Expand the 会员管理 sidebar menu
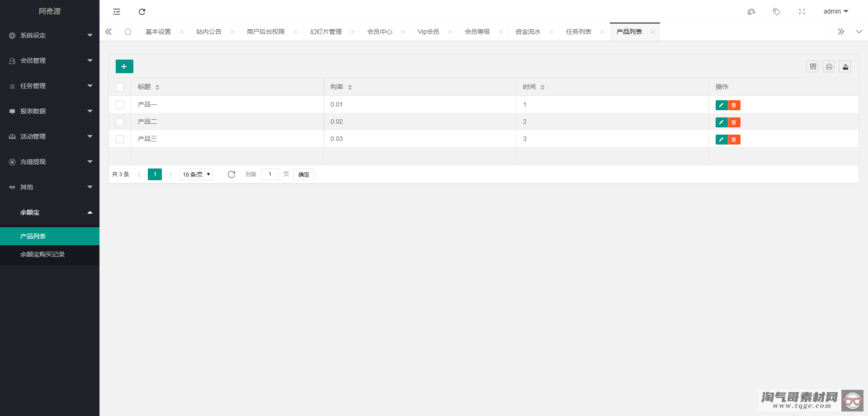 tap(50, 61)
